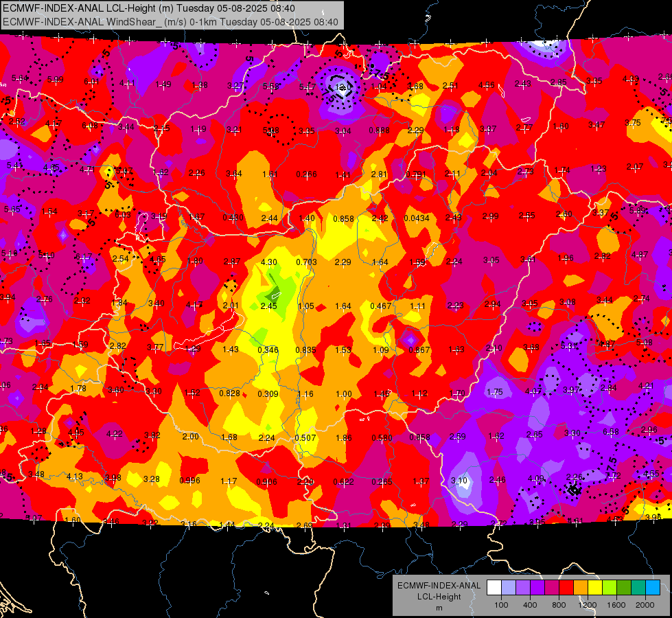Click the wind shear value 0.467
This screenshot has width=672, height=618.
click(x=380, y=306)
